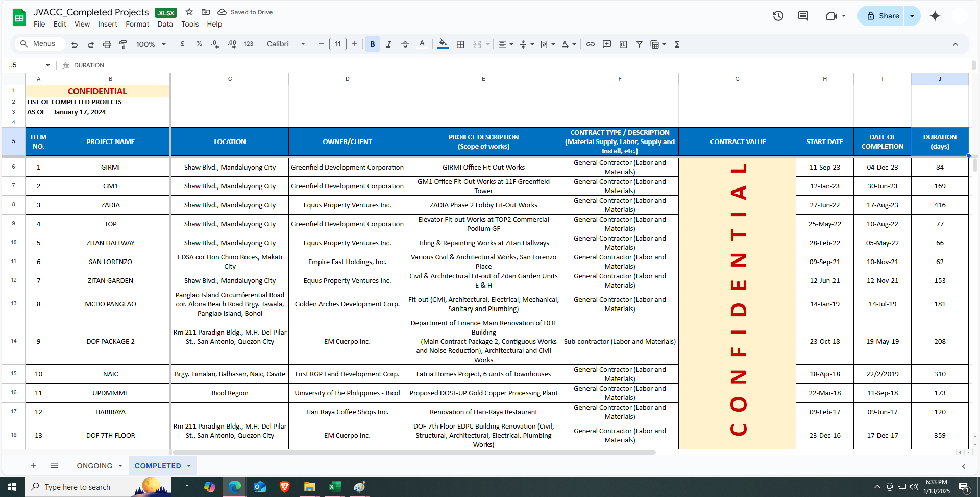Decrease font size with minus button
This screenshot has height=497, width=980.
point(322,44)
